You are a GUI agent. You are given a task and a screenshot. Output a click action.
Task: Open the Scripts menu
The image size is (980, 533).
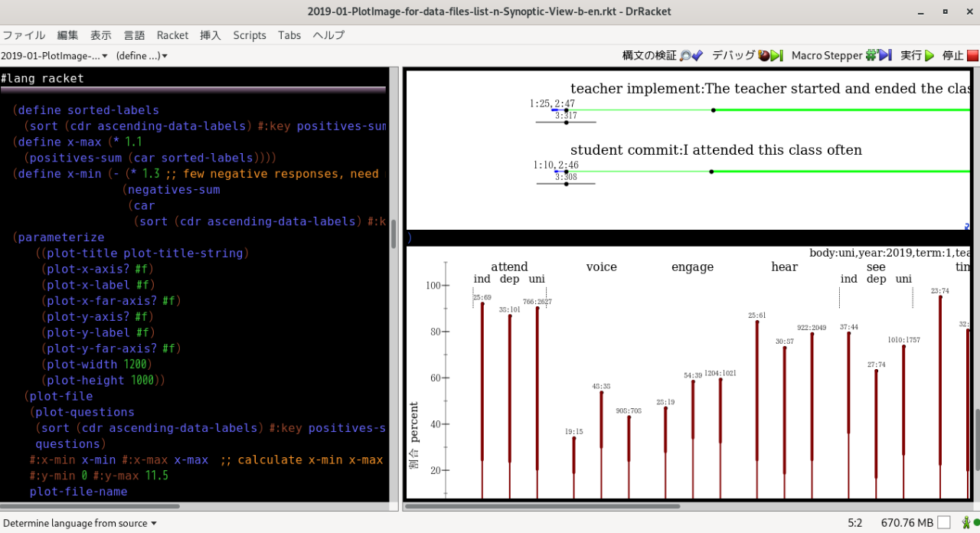(x=250, y=35)
